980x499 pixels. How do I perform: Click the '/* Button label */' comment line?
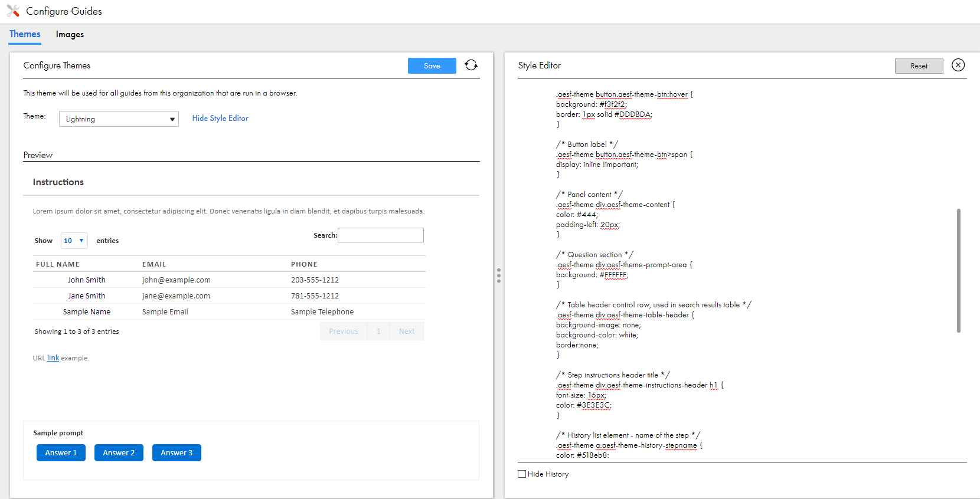pos(587,145)
